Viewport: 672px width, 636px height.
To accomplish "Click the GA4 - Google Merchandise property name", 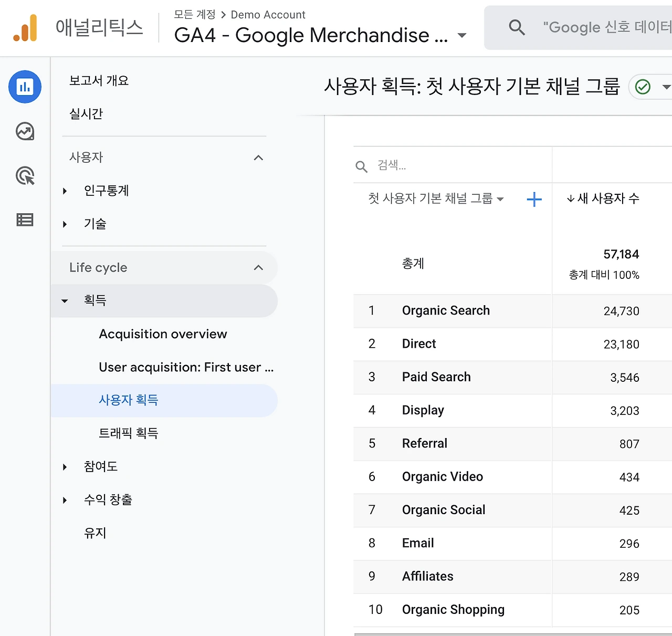I will point(311,35).
